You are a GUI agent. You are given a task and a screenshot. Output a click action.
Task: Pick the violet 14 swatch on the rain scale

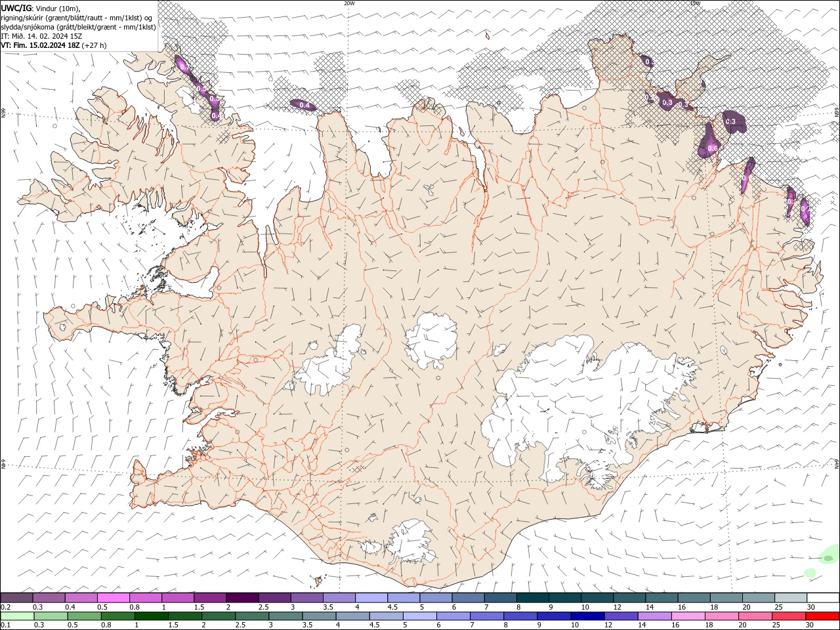[654, 616]
